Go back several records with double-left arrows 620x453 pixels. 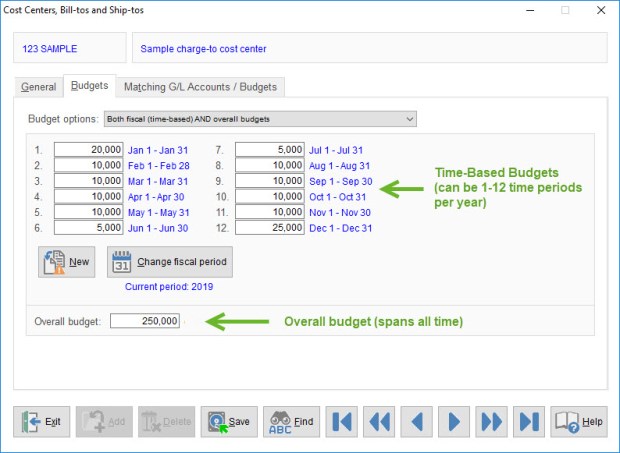(379, 421)
